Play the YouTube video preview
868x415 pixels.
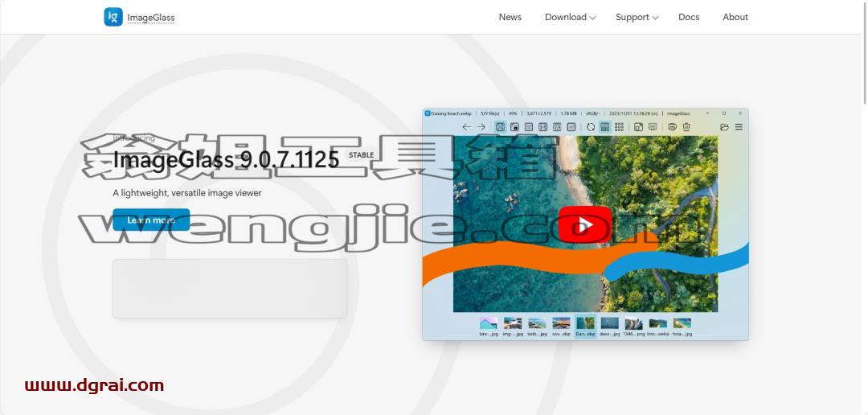click(584, 224)
